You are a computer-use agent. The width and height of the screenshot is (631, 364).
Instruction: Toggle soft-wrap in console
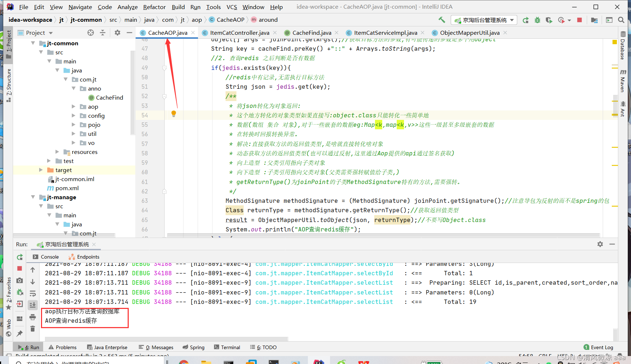33,293
